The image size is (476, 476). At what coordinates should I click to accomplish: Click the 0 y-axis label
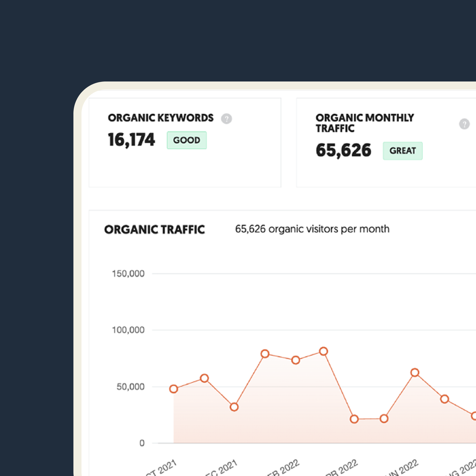click(142, 443)
